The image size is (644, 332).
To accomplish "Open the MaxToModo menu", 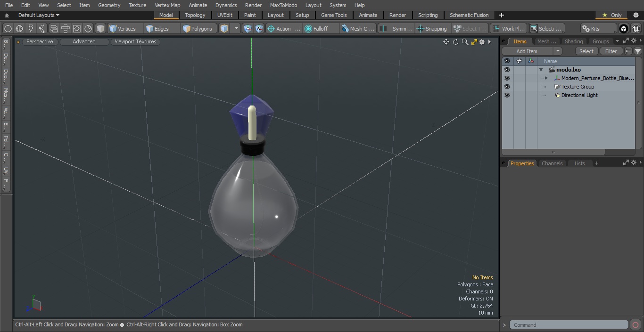I will tap(283, 5).
